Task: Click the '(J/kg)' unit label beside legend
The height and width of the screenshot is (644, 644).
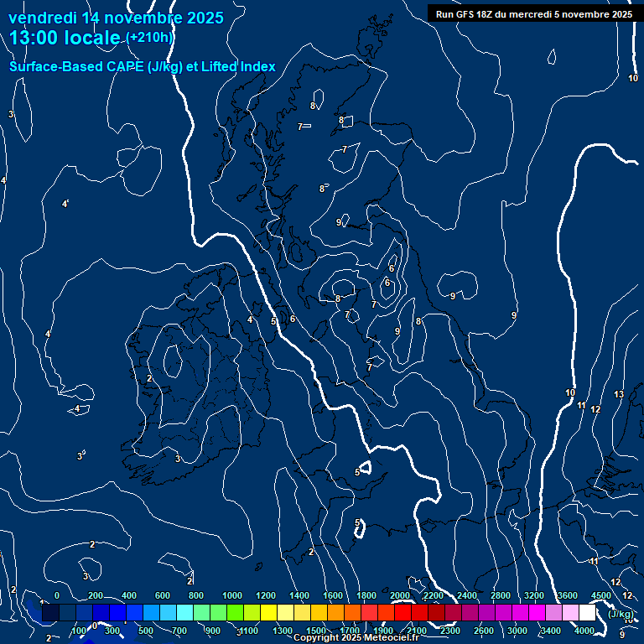Action: click(621, 615)
